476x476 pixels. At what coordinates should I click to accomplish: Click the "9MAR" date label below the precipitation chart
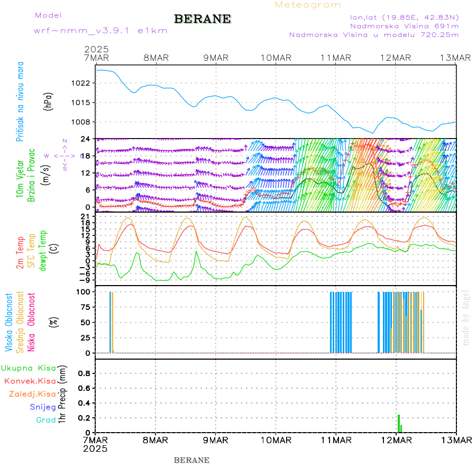click(x=216, y=440)
